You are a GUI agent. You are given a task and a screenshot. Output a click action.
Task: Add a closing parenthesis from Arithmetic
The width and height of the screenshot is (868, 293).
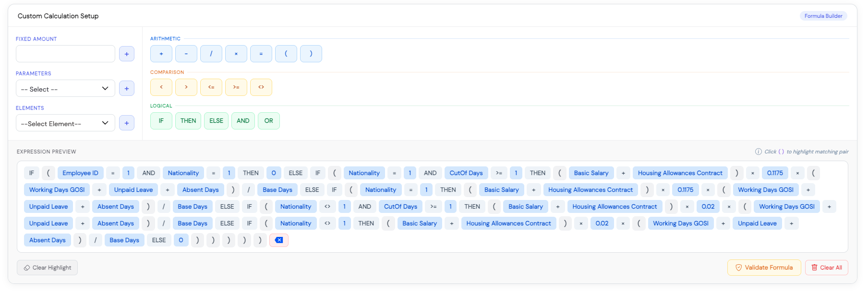(x=311, y=54)
